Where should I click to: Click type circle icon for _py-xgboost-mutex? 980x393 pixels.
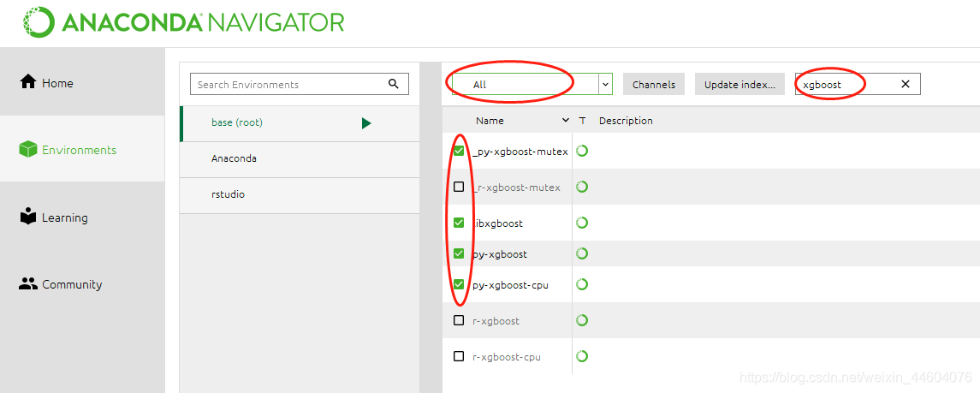582,151
